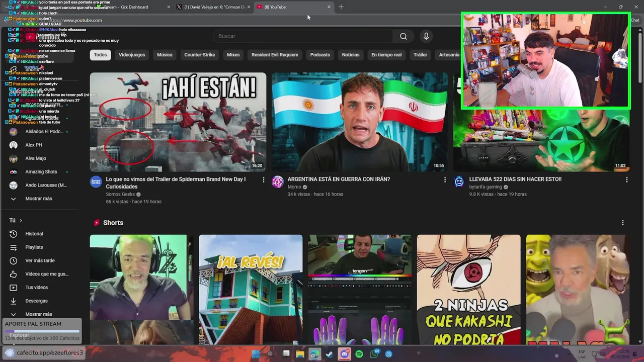This screenshot has width=644, height=362.
Task: Select the Música filter chip
Action: click(x=165, y=55)
